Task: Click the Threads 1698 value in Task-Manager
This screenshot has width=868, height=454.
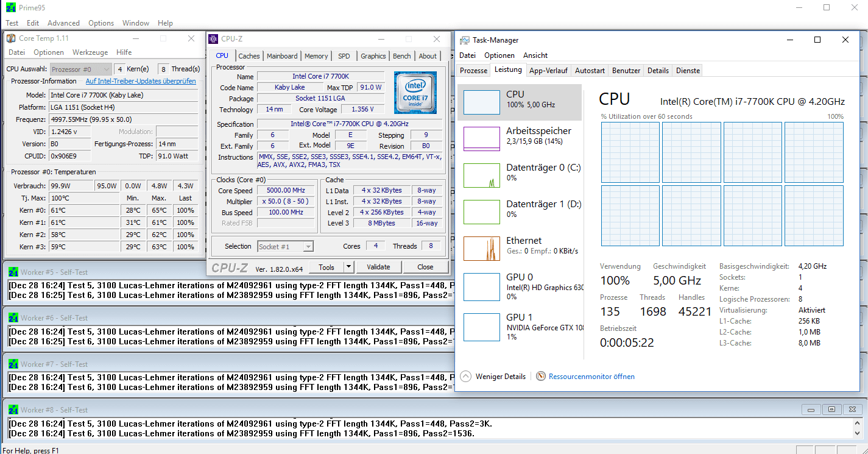Action: (x=653, y=311)
